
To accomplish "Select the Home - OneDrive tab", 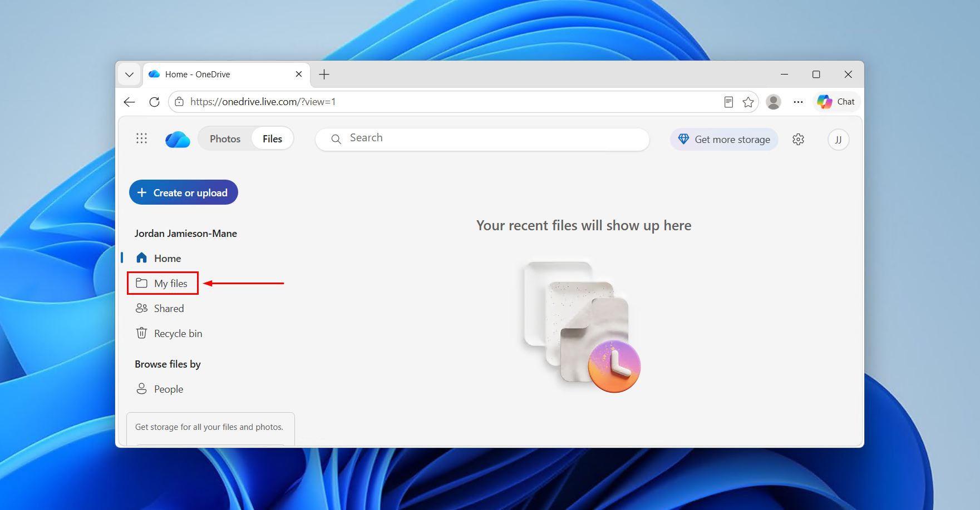I will (226, 74).
